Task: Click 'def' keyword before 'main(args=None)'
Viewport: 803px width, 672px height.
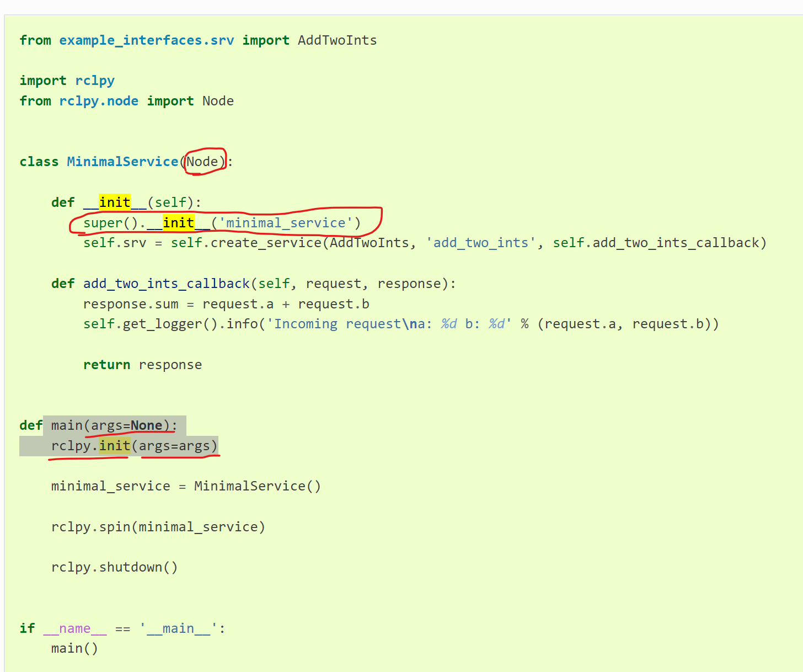Action: point(31,425)
